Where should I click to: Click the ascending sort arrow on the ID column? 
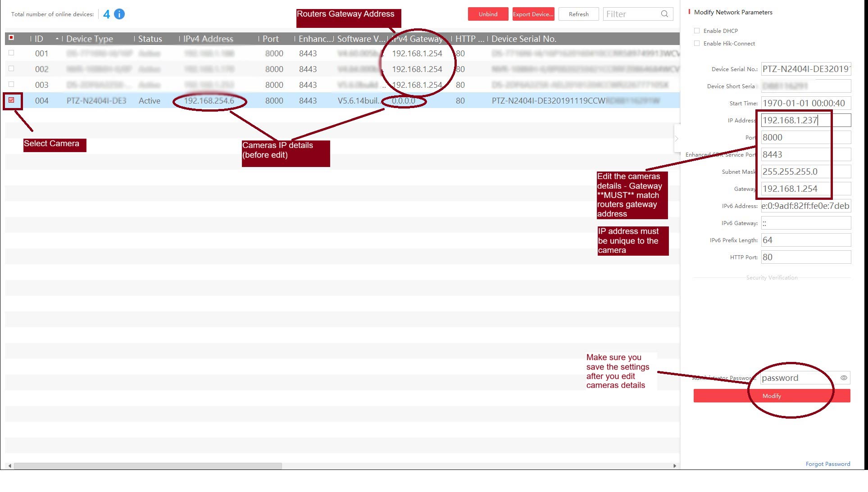tap(58, 39)
